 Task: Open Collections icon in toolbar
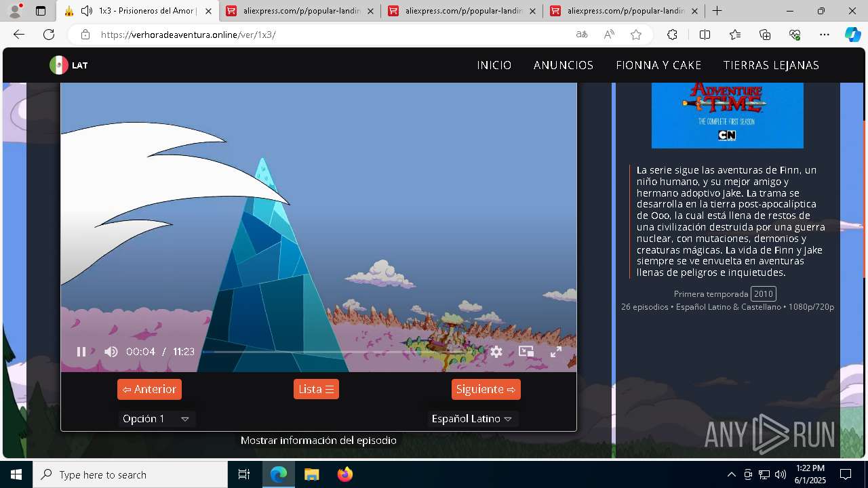click(x=765, y=35)
